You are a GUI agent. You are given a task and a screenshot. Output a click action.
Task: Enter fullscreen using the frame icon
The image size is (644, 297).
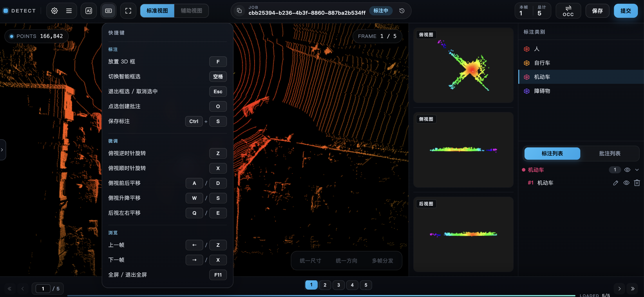(x=128, y=11)
